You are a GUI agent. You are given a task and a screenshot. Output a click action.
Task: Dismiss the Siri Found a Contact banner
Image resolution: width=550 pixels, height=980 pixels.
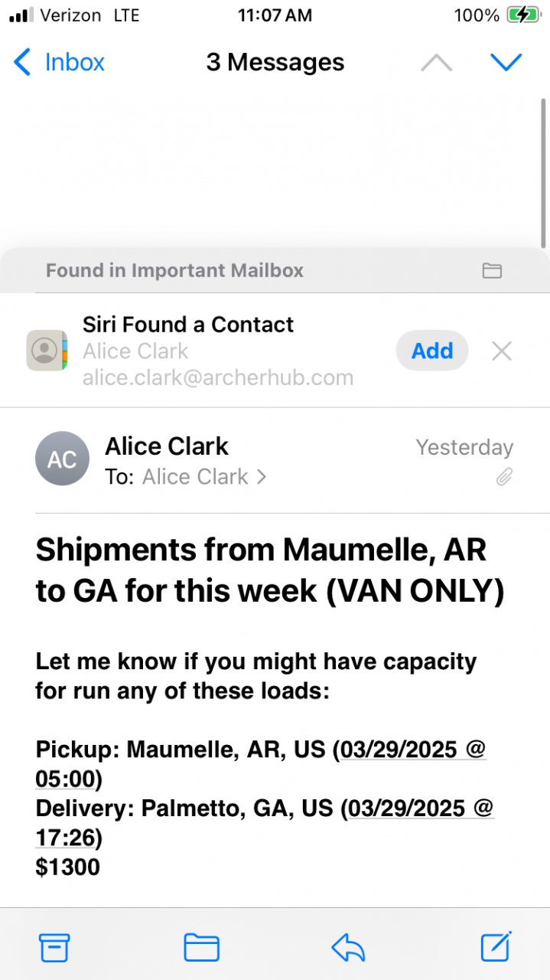502,351
